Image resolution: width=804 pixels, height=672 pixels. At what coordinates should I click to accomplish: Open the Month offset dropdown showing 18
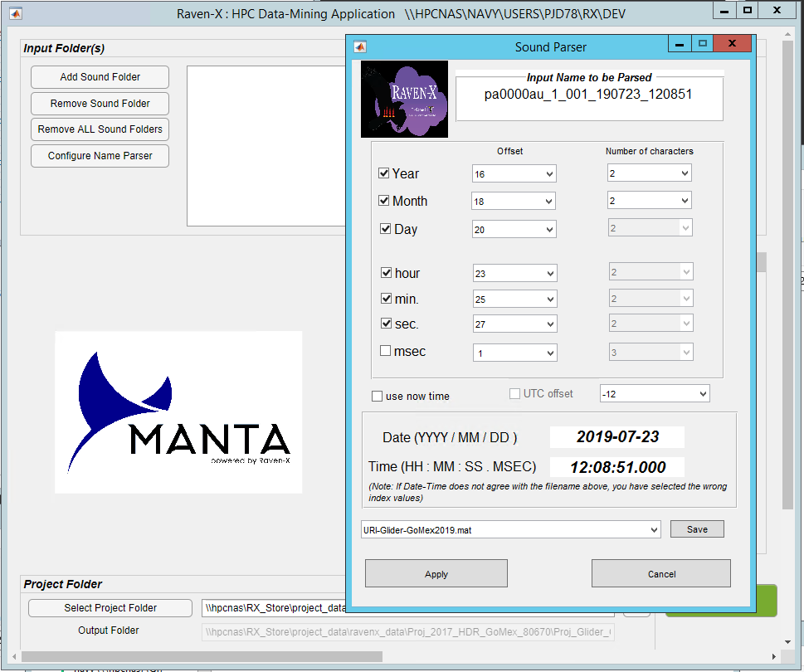pyautogui.click(x=514, y=201)
